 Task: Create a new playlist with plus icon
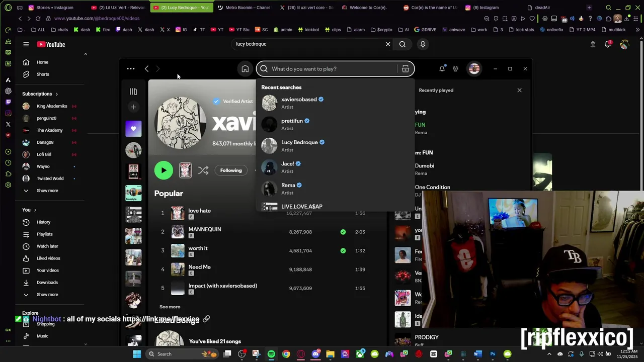pos(133,107)
